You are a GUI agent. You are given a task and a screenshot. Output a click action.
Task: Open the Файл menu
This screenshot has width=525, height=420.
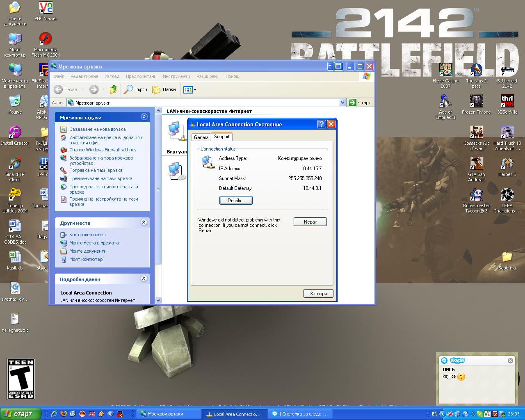[59, 76]
